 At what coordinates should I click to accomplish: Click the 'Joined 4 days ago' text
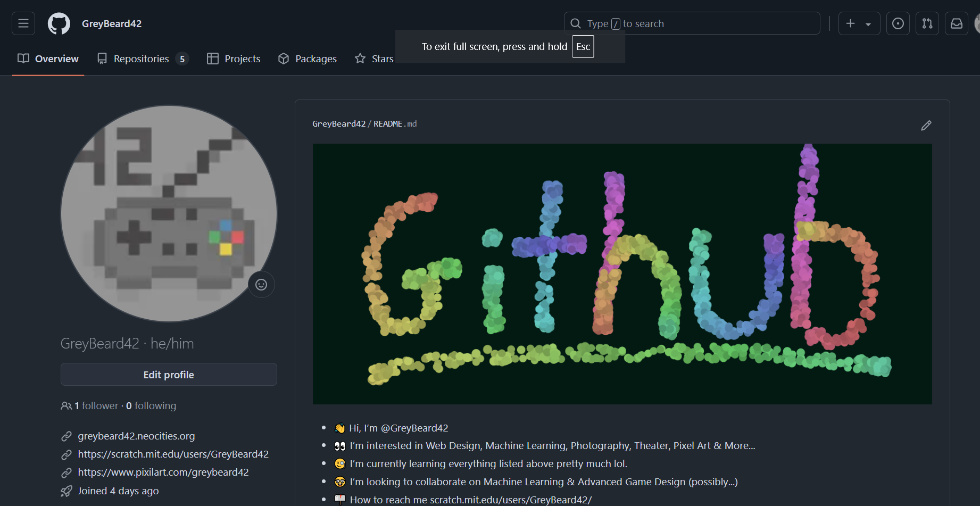[118, 491]
